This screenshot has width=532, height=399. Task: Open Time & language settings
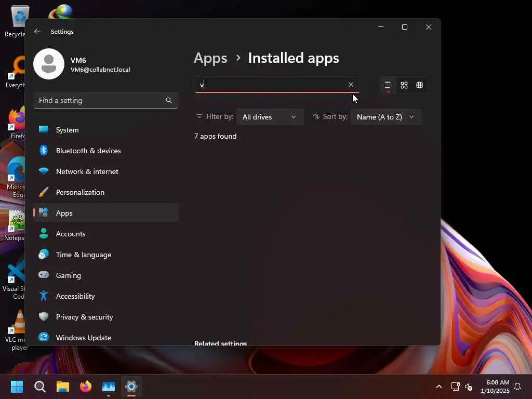(106, 255)
